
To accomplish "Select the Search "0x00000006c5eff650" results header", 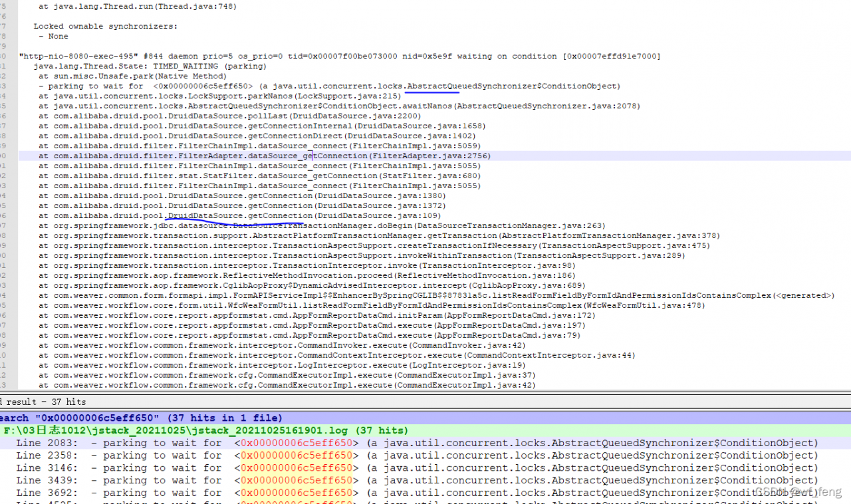I will pyautogui.click(x=141, y=418).
